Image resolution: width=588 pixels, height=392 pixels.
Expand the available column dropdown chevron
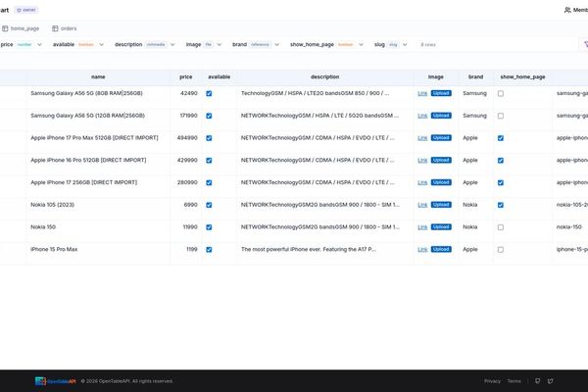click(101, 45)
